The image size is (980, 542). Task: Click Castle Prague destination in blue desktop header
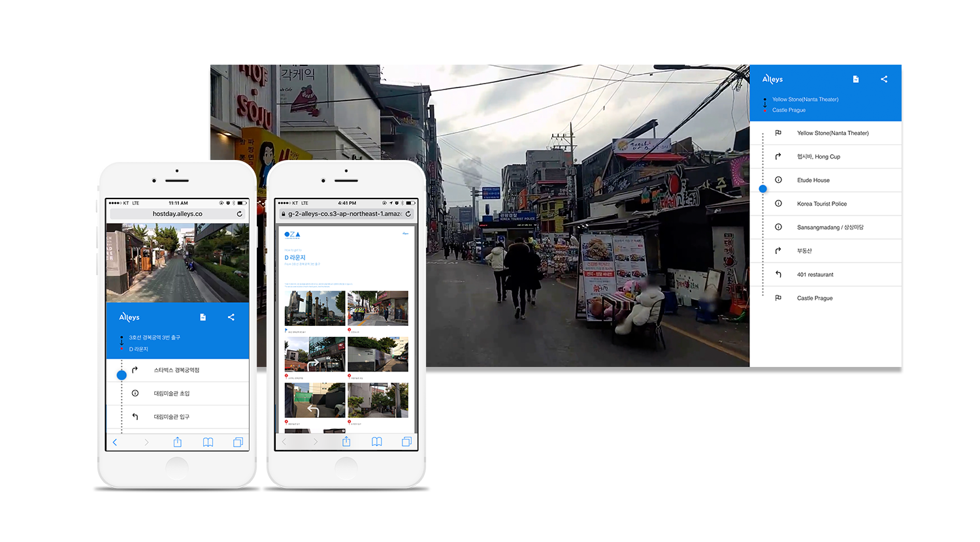(x=789, y=110)
